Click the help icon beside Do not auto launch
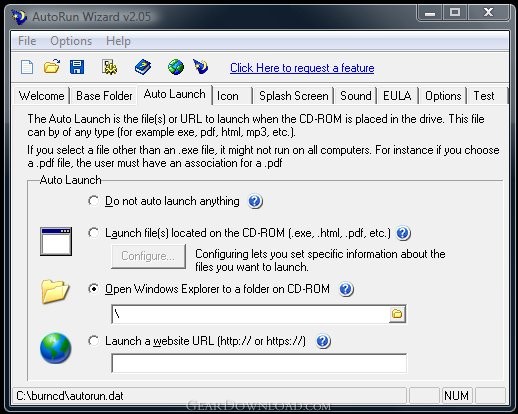Viewport: 518px width, 414px height. (x=255, y=201)
